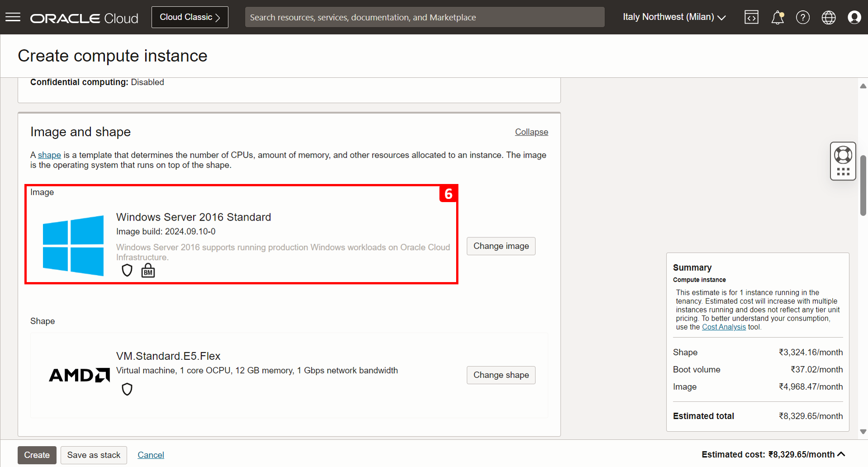Screen dimensions: 868x467
Task: Click the Estimated total ₹8,329.65/month value
Action: 811,416
